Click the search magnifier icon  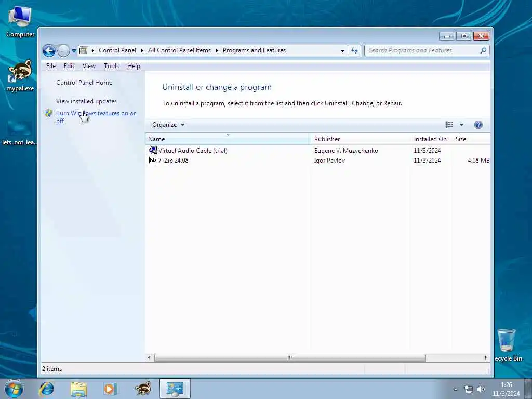coord(483,50)
